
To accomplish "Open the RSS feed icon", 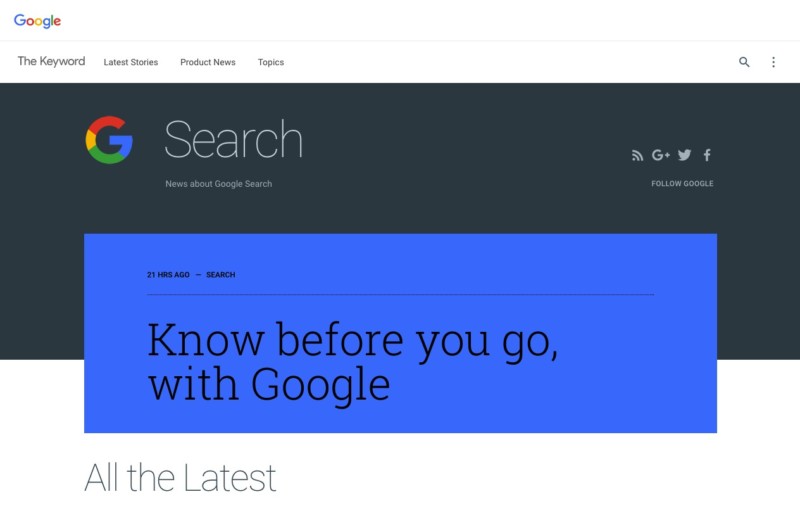I will [x=637, y=155].
